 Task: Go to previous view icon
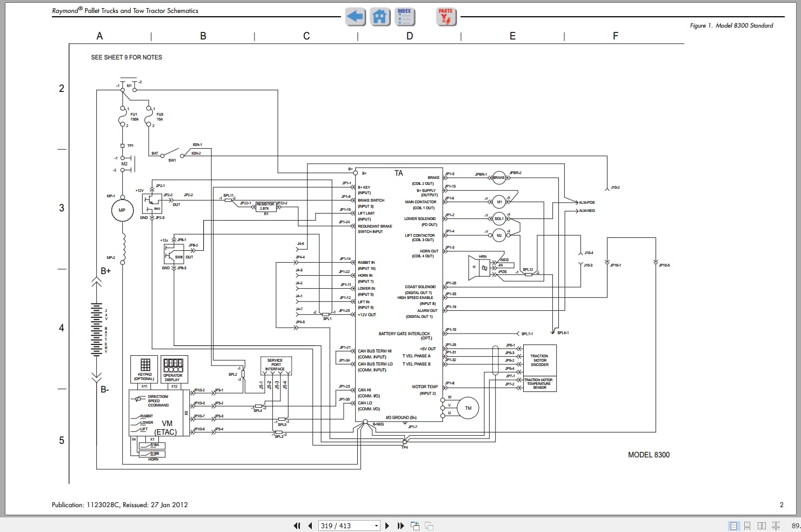coord(415,526)
